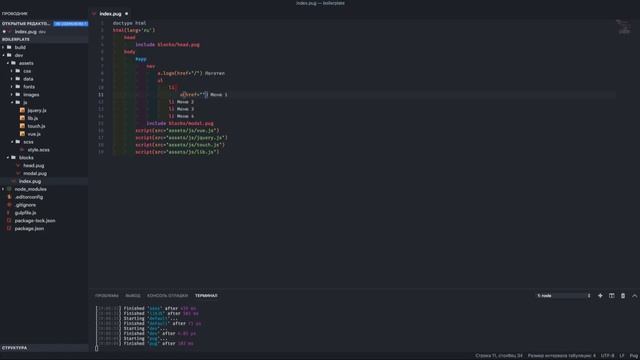The height and width of the screenshot is (360, 640).
Task: Kill terminal with the trash icon
Action: [x=623, y=296]
